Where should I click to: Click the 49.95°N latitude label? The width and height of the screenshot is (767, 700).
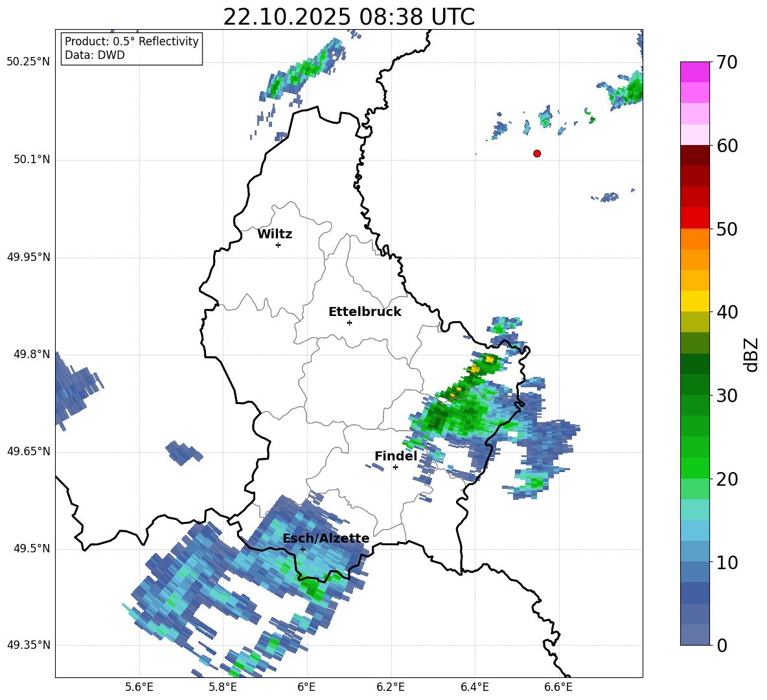point(29,257)
